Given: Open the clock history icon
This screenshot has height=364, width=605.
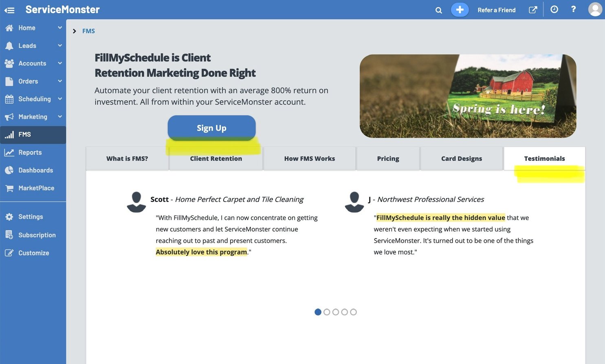Looking at the screenshot, I should click(554, 9).
